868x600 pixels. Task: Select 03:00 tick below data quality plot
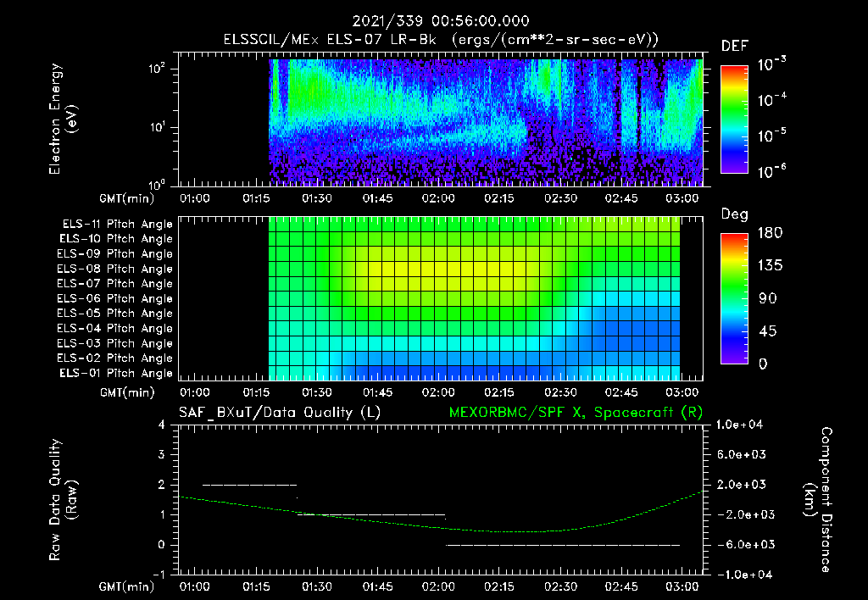click(x=682, y=586)
